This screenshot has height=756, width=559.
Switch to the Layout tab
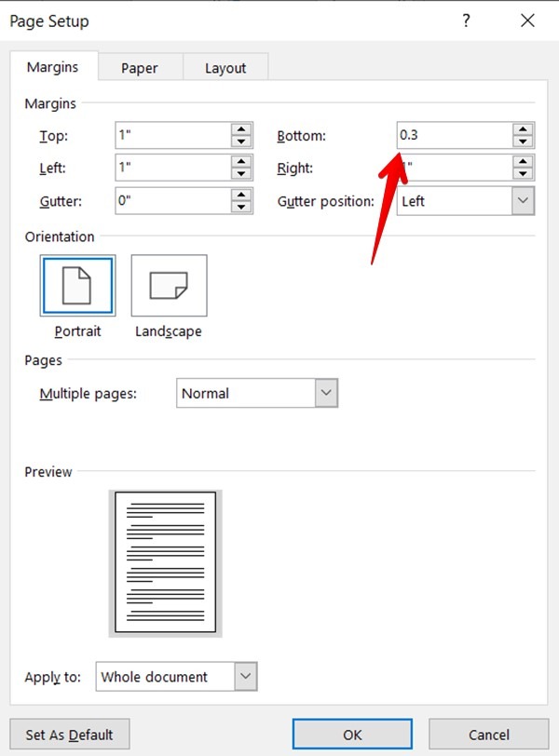[x=225, y=68]
